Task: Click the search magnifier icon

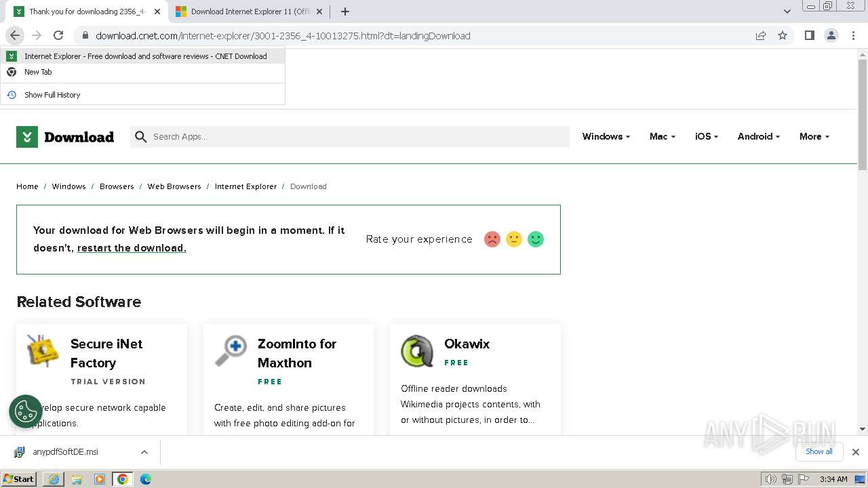Action: pos(141,137)
